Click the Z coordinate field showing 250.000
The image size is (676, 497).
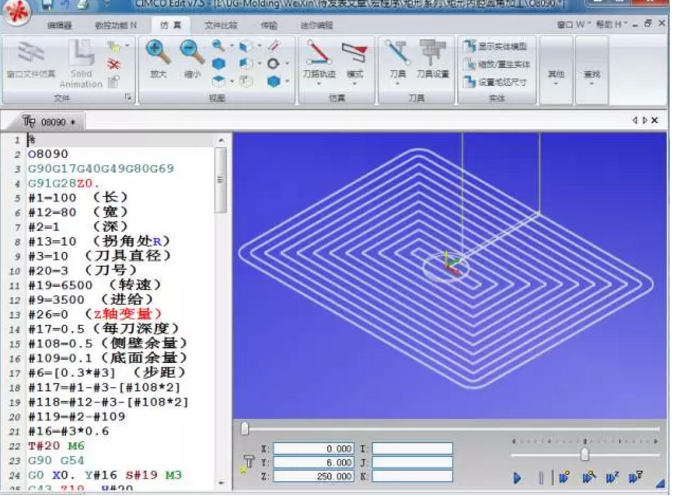pyautogui.click(x=313, y=476)
